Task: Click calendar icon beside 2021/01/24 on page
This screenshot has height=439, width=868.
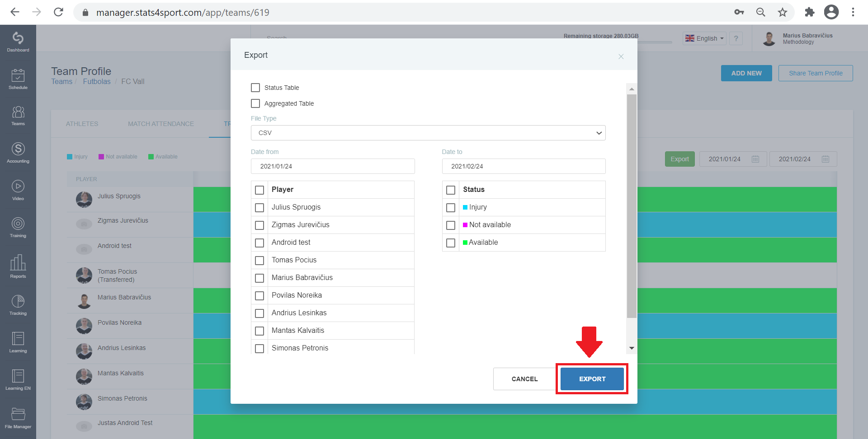Action: tap(755, 159)
